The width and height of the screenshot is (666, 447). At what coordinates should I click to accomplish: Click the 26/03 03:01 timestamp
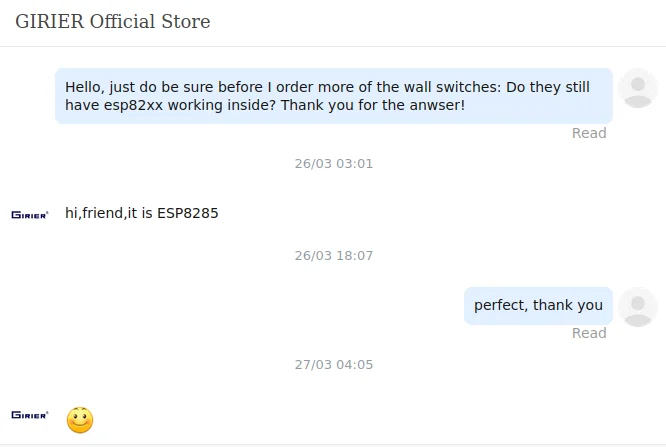point(333,163)
